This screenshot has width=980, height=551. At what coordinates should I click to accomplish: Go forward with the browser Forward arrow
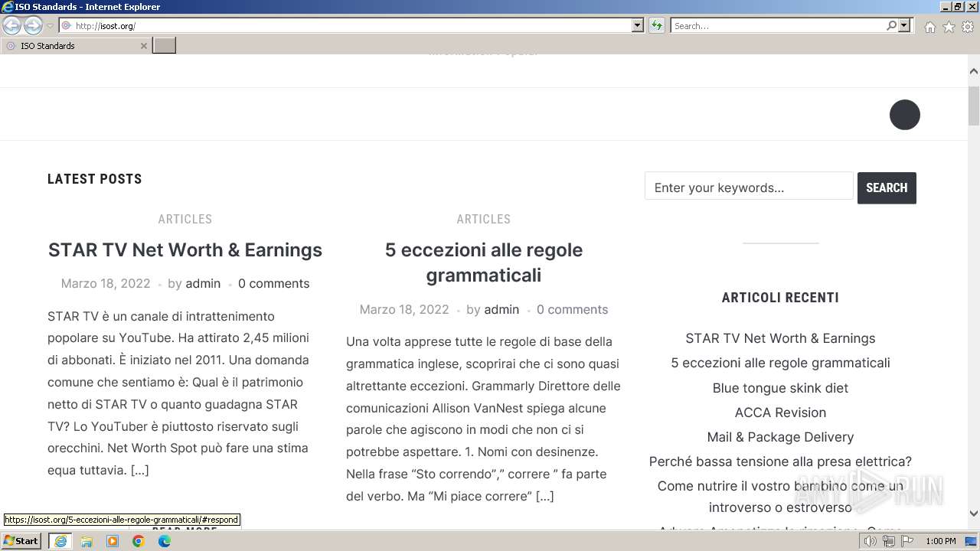(33, 26)
